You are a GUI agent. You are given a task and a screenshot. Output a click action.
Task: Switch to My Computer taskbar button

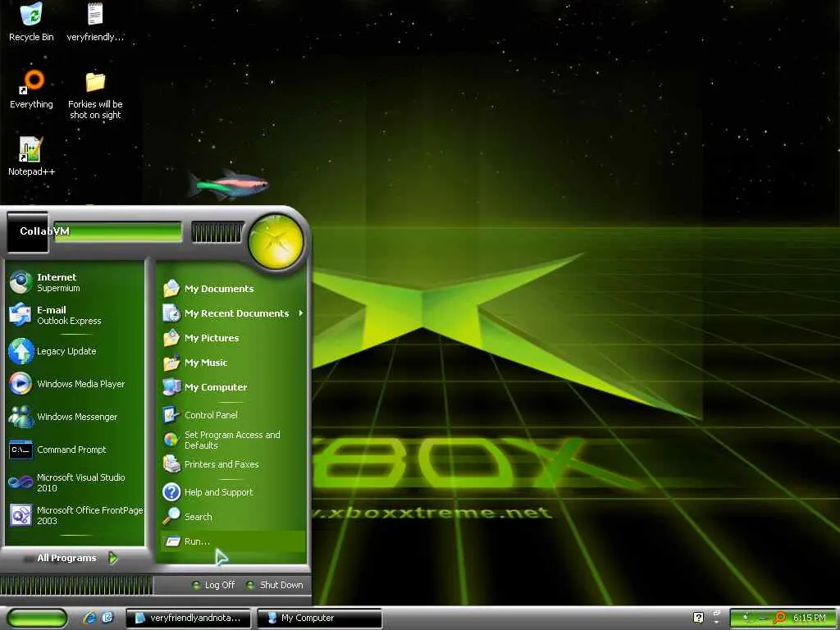point(319,618)
